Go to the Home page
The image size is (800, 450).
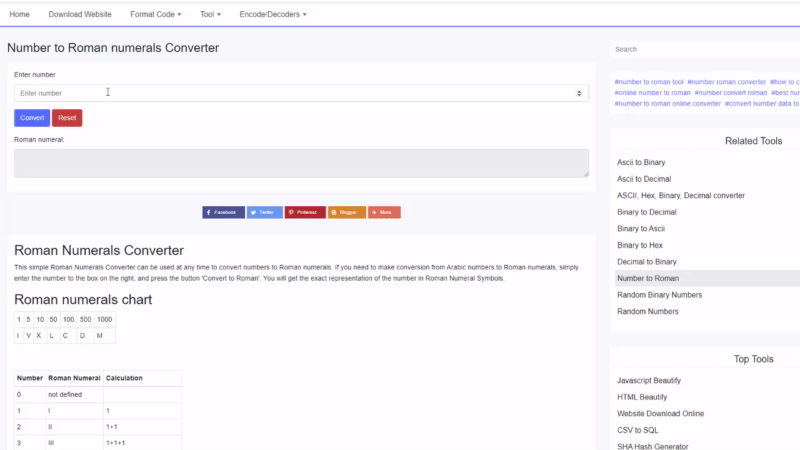[x=19, y=15]
